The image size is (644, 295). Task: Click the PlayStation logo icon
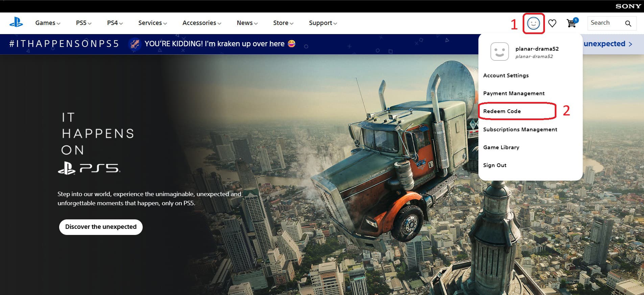coord(16,23)
